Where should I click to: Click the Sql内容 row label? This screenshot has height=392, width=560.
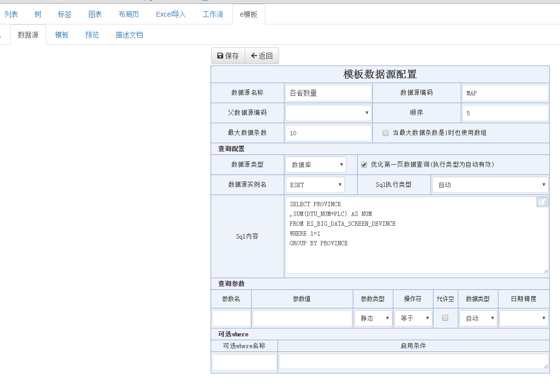coord(247,236)
